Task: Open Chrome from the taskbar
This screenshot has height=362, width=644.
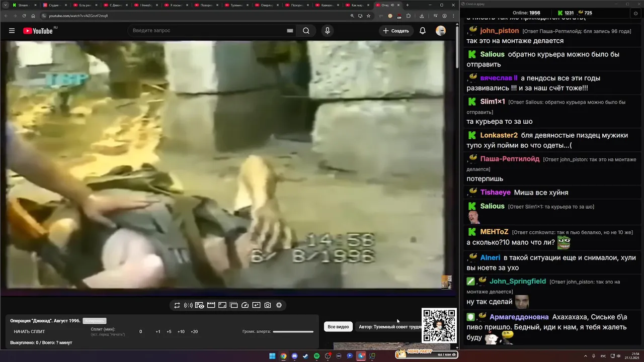Action: (x=283, y=356)
